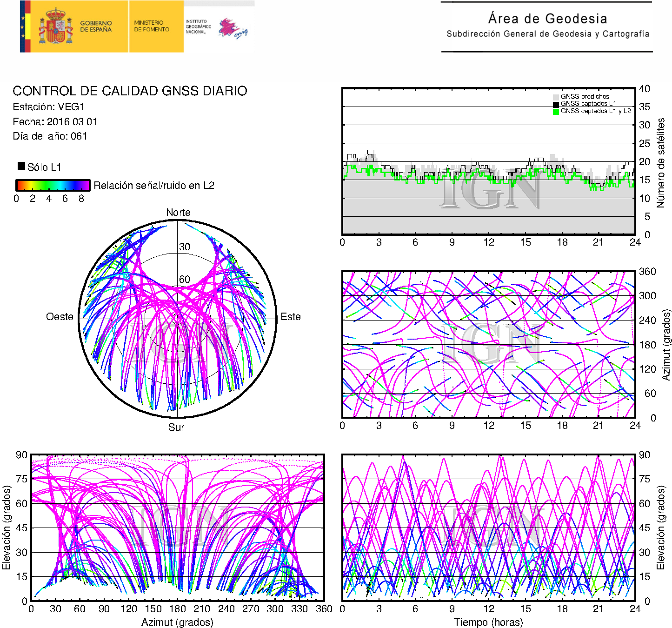Viewport: 672px width, 628px height.
Task: Click the Número de satélites axis title
Action: (x=661, y=162)
